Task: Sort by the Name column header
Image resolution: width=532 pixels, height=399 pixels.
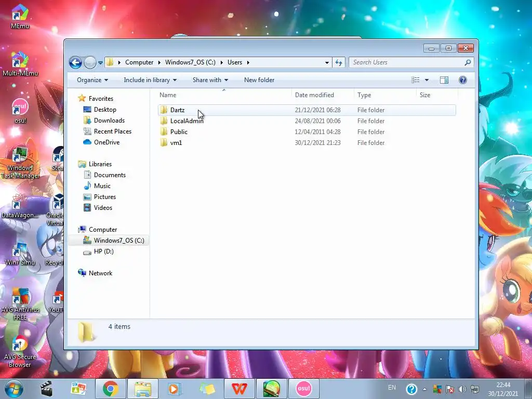Action: tap(224, 95)
